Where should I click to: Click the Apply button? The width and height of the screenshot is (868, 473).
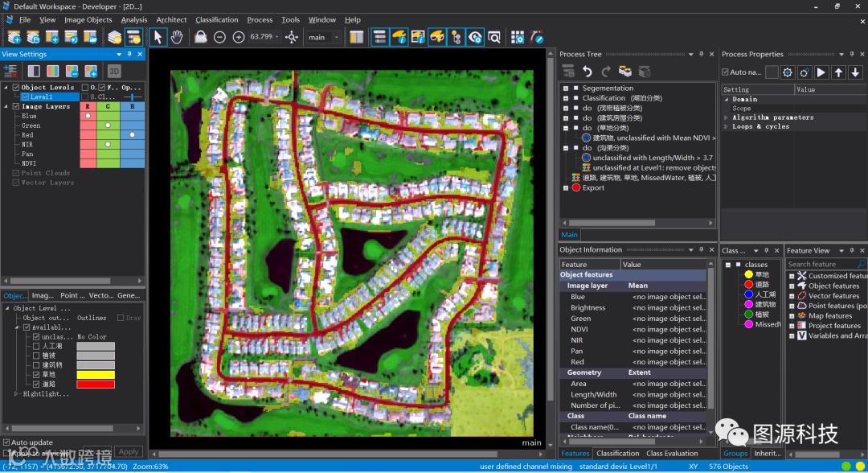pyautogui.click(x=129, y=452)
